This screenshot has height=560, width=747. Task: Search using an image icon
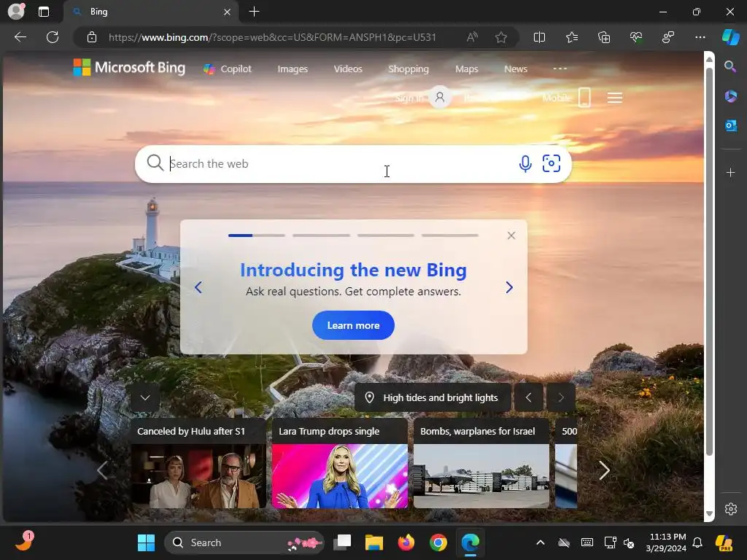[x=551, y=163]
